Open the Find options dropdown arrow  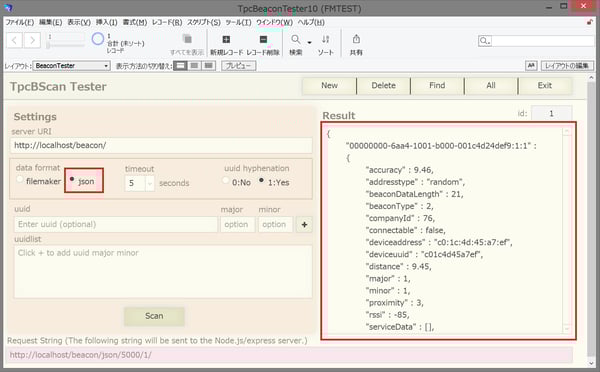click(309, 42)
